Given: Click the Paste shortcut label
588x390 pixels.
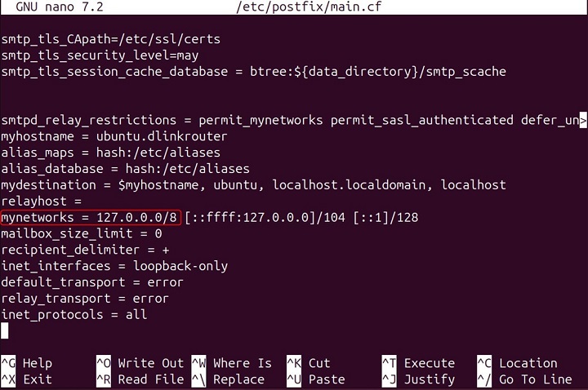Looking at the screenshot, I should pyautogui.click(x=326, y=379).
